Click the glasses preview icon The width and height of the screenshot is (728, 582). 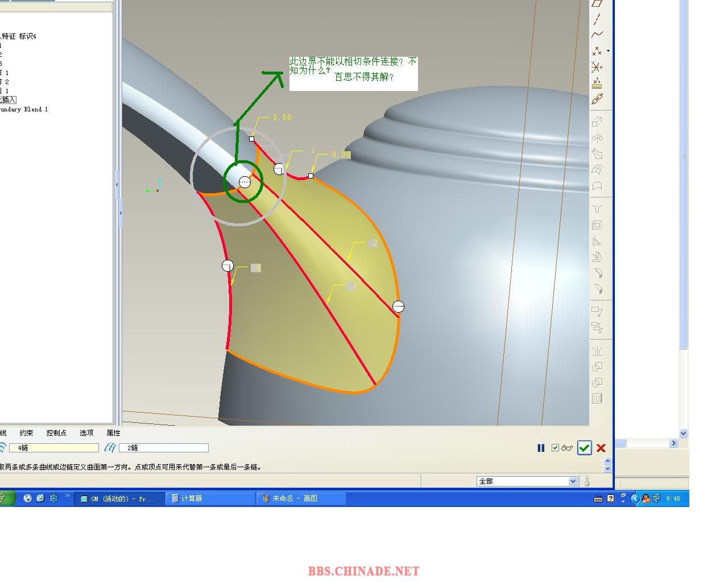click(567, 448)
